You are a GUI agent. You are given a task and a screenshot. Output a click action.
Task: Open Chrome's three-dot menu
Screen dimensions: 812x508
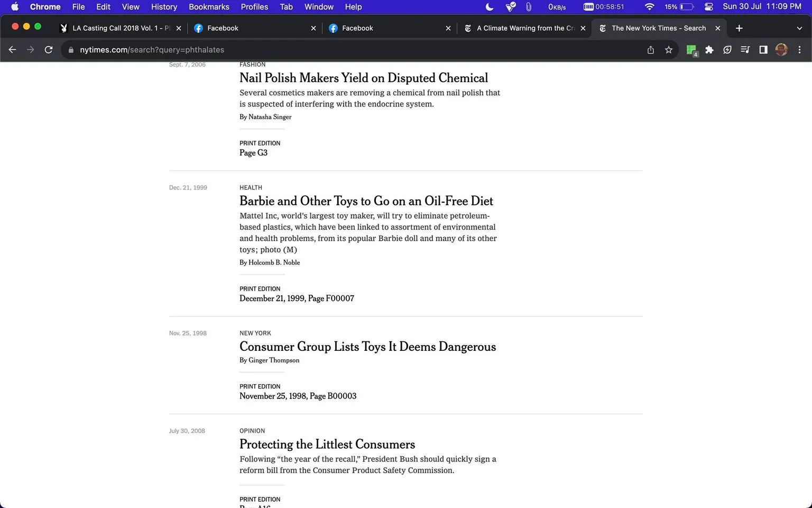click(799, 50)
